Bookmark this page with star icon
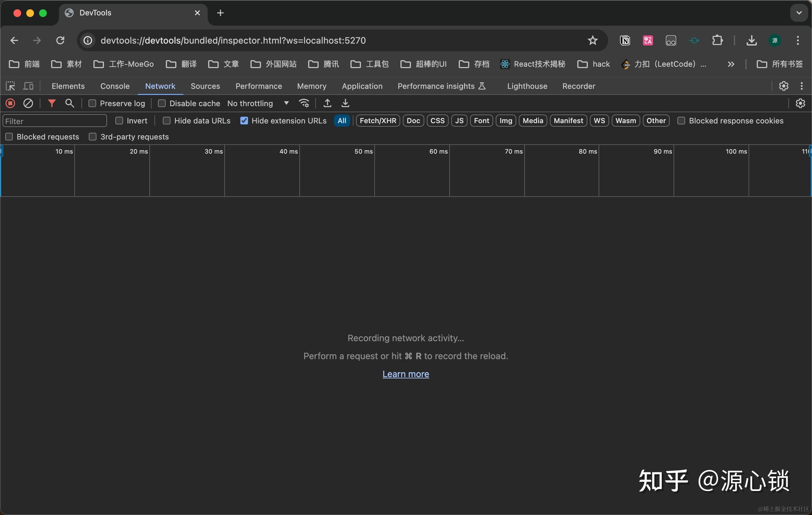812x515 pixels. click(x=592, y=40)
